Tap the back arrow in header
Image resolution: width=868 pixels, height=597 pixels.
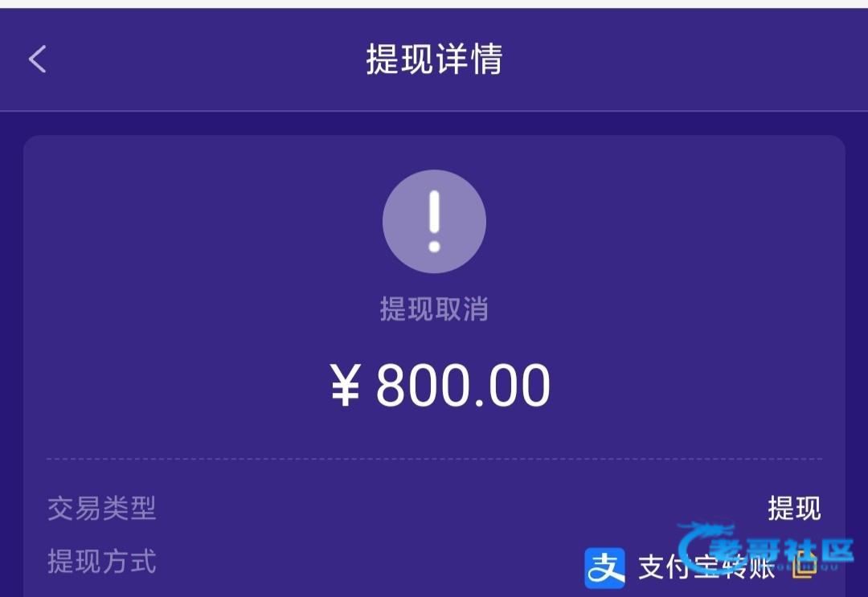point(38,59)
